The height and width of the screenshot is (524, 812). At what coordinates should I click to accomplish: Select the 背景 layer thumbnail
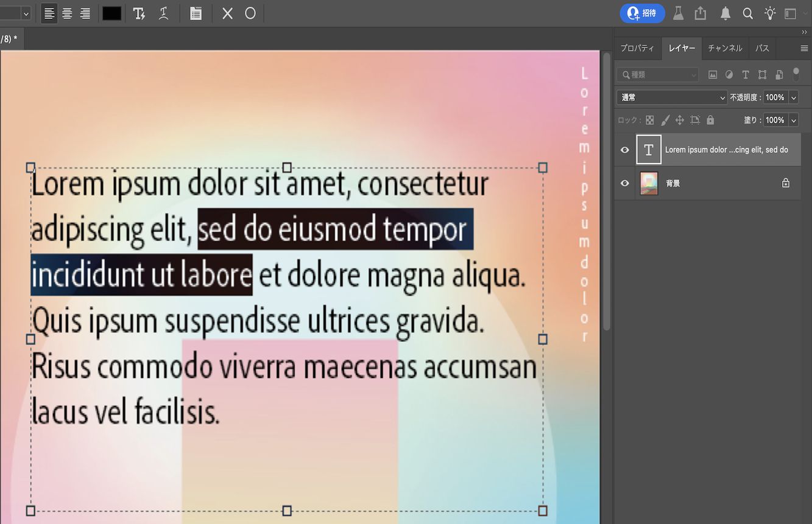[x=649, y=183]
